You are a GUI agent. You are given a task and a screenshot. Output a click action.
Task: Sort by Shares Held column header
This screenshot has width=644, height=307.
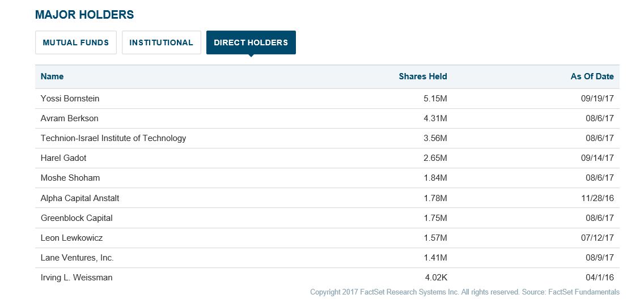[422, 76]
